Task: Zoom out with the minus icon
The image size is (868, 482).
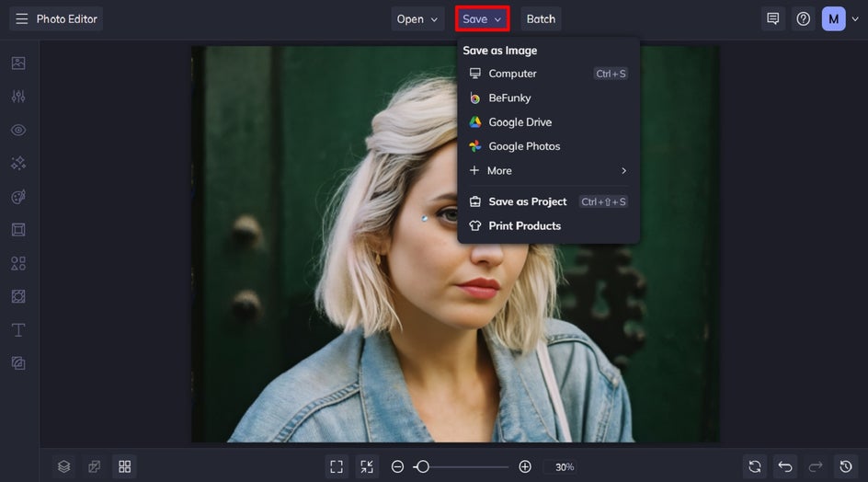Action: coord(397,467)
